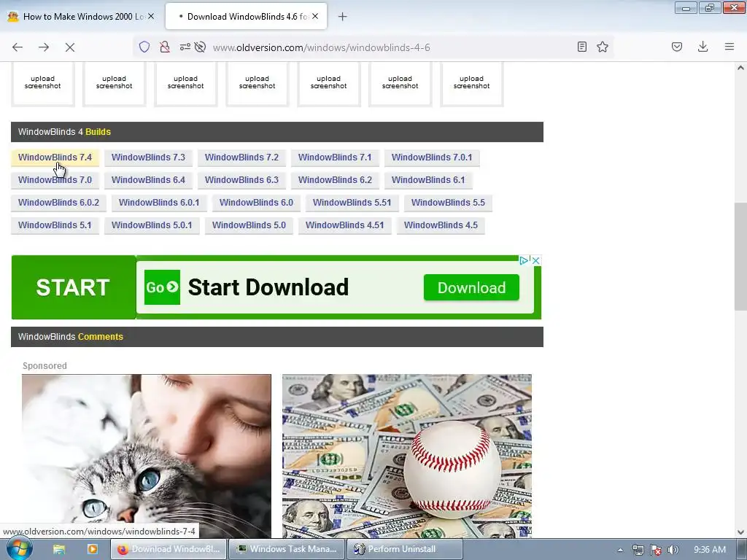Switch to Windows Task Manager taskbar button
Screen dimensions: 747x560
287,549
